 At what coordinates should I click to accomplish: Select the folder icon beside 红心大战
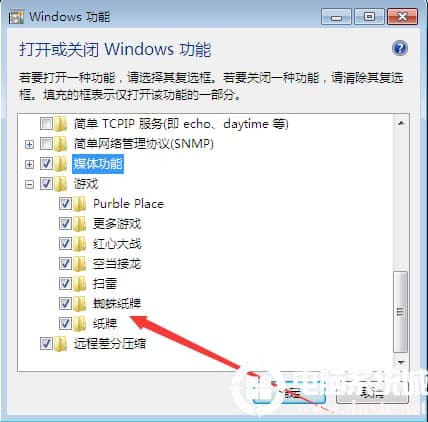[x=80, y=244]
